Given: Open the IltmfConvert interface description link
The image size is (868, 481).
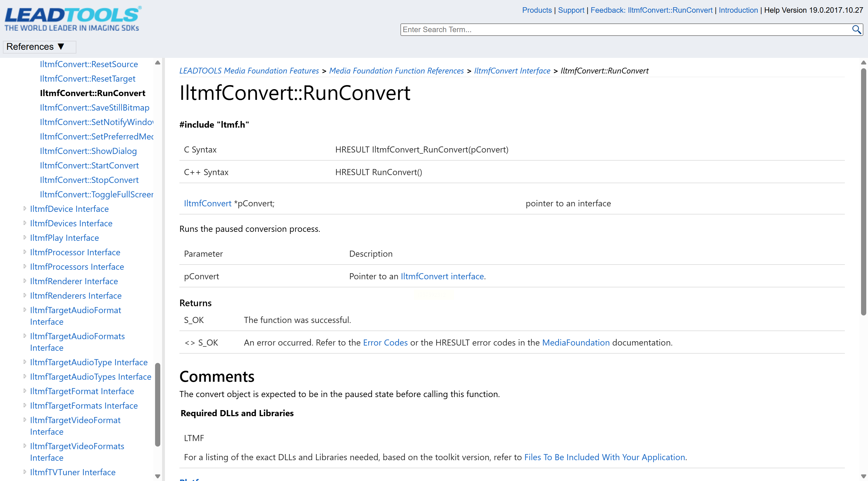Looking at the screenshot, I should [442, 276].
